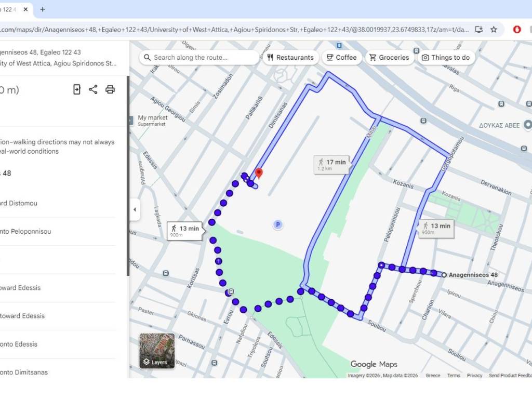Choose the 17 min 1.2 km alternate route
Image resolution: width=532 pixels, height=399 pixels.
pos(332,165)
